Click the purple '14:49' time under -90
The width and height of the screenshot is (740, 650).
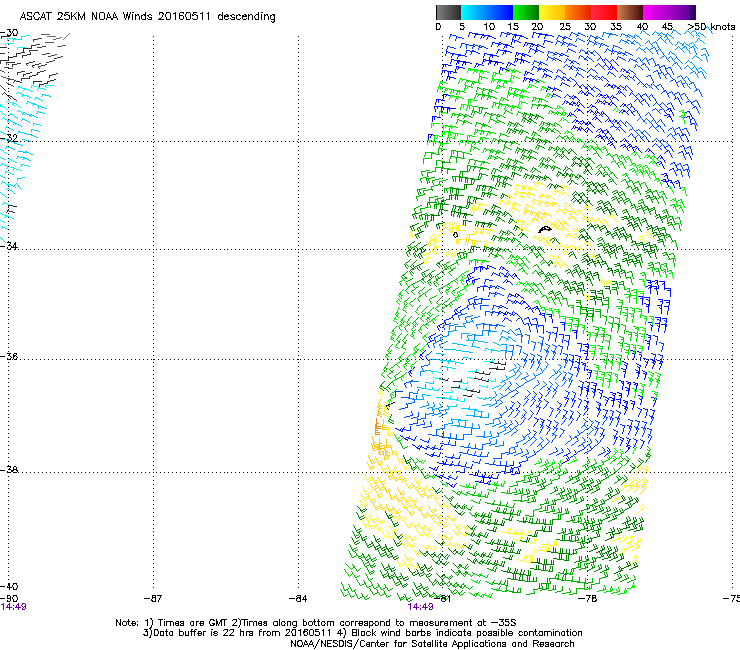coord(13,607)
